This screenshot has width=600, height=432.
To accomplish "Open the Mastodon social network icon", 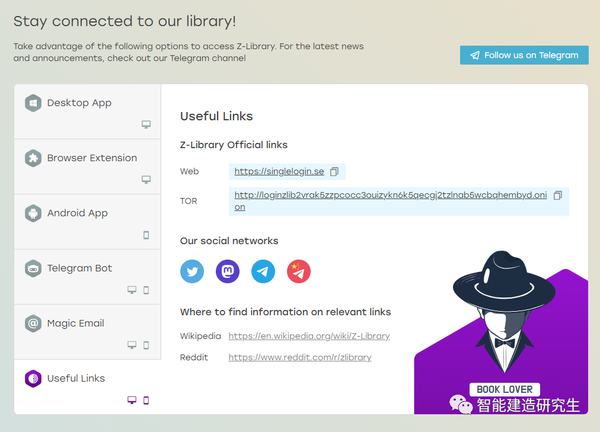I will pyautogui.click(x=228, y=271).
